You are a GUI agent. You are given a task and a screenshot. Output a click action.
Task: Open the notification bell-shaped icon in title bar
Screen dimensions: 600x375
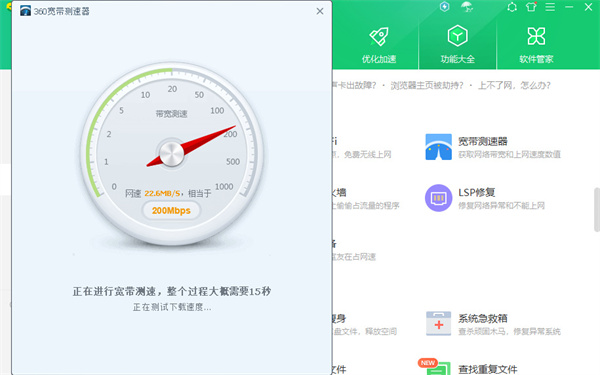(x=512, y=7)
